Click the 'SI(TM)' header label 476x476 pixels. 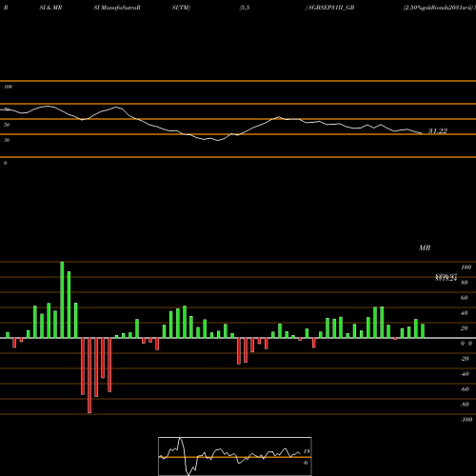coord(181,8)
